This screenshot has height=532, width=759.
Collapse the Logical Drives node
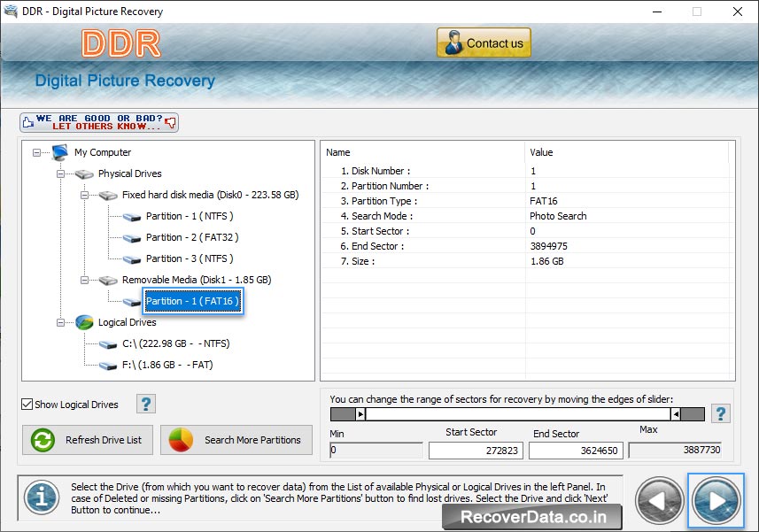click(x=60, y=322)
